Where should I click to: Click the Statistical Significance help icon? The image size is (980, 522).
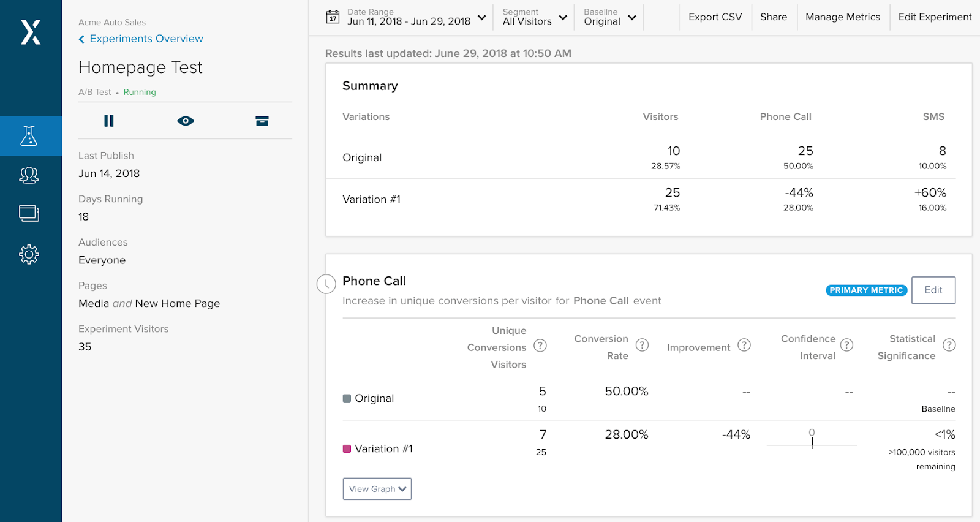[x=949, y=345]
